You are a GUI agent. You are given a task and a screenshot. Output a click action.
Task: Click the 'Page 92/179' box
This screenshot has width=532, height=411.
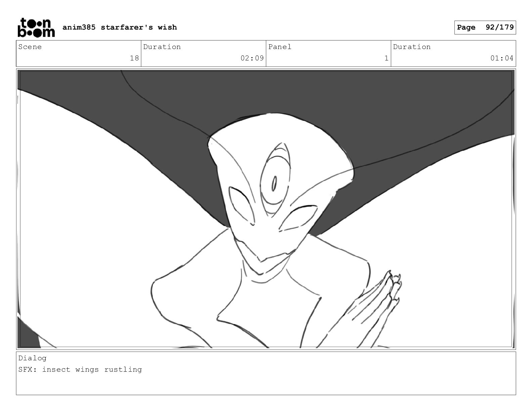[x=485, y=28]
